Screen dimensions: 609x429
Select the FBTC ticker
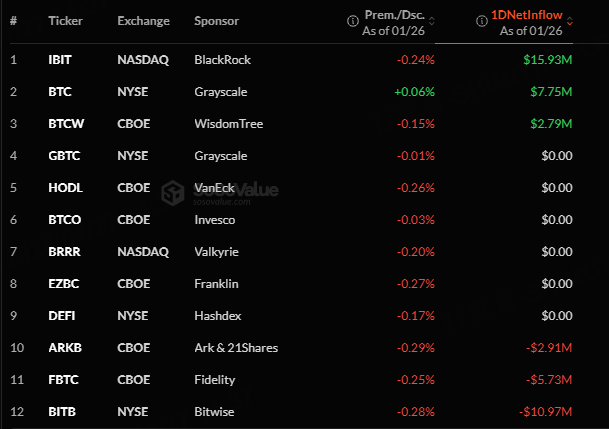63,380
